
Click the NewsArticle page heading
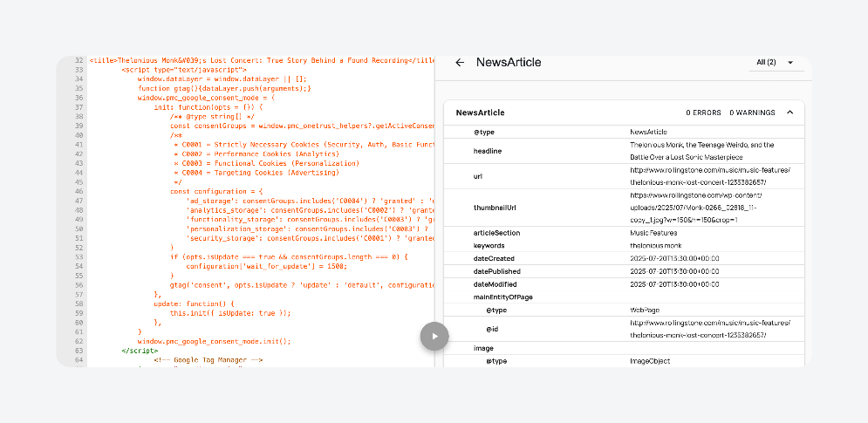[x=509, y=63]
